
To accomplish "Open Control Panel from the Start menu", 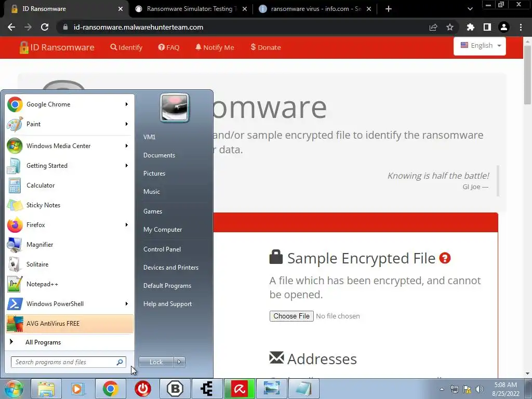I will [x=162, y=249].
